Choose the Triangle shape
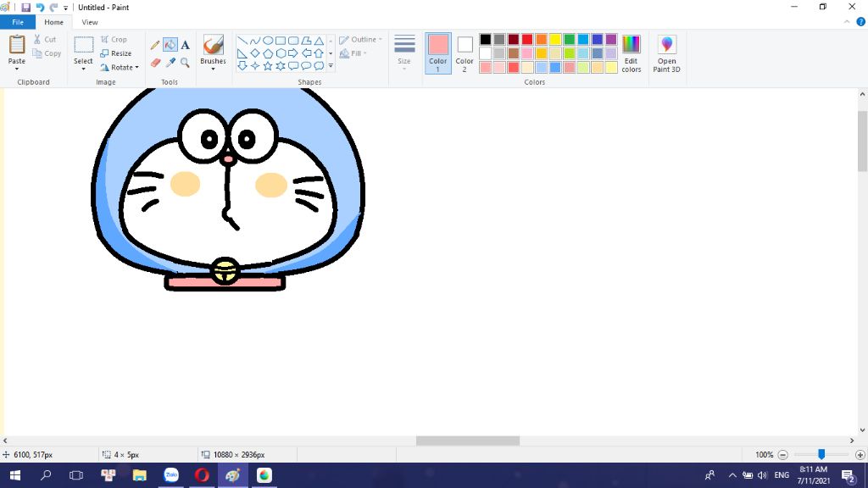Viewport: 868px width, 488px height. pyautogui.click(x=319, y=41)
